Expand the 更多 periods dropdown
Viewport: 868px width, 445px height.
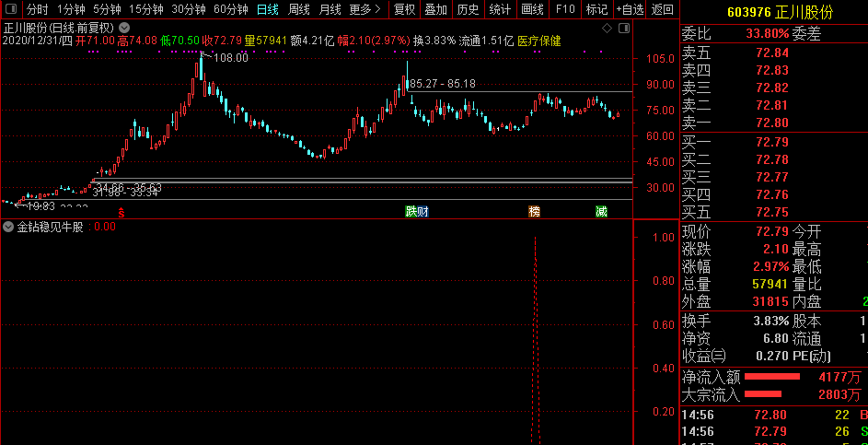(x=365, y=9)
